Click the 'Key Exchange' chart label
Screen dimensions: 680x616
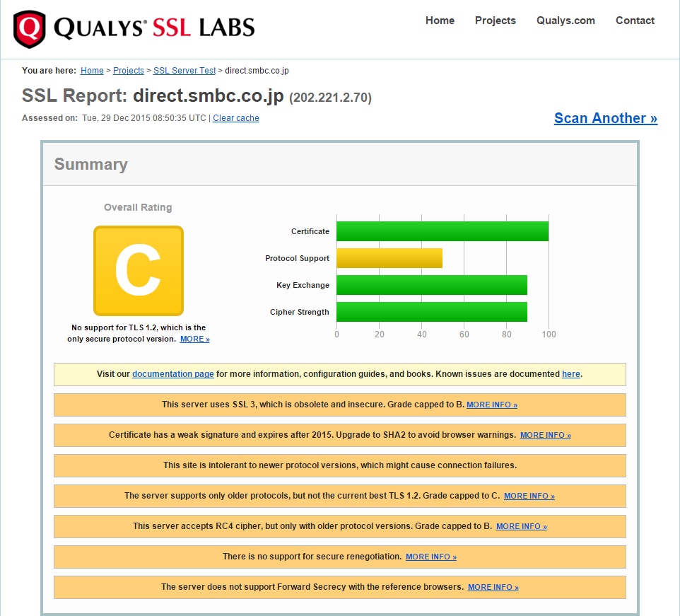(x=303, y=285)
